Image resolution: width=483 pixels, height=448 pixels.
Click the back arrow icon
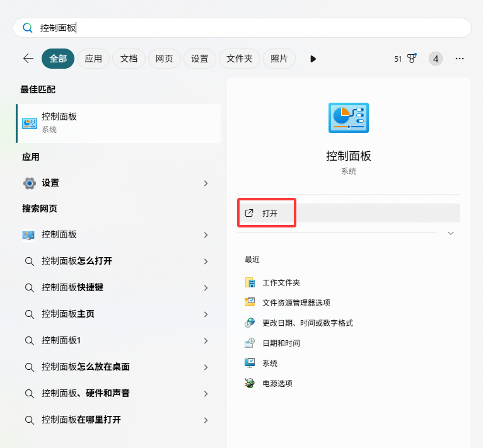(28, 59)
